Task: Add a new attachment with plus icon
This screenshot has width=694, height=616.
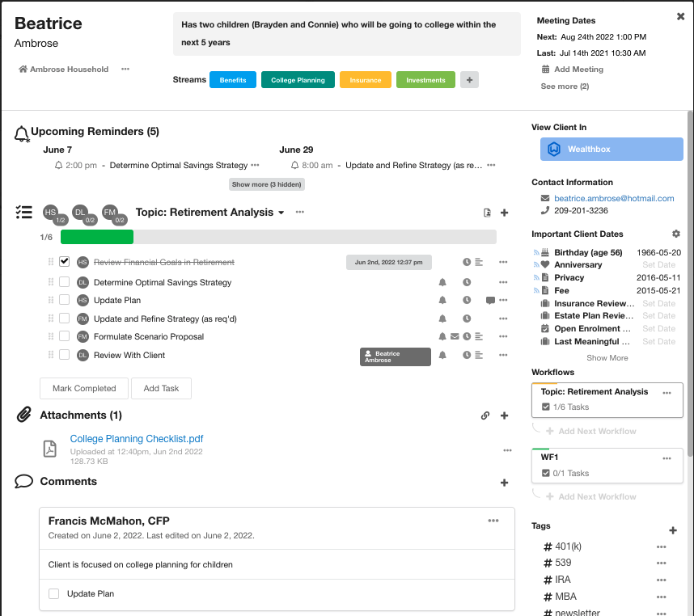Action: click(505, 416)
